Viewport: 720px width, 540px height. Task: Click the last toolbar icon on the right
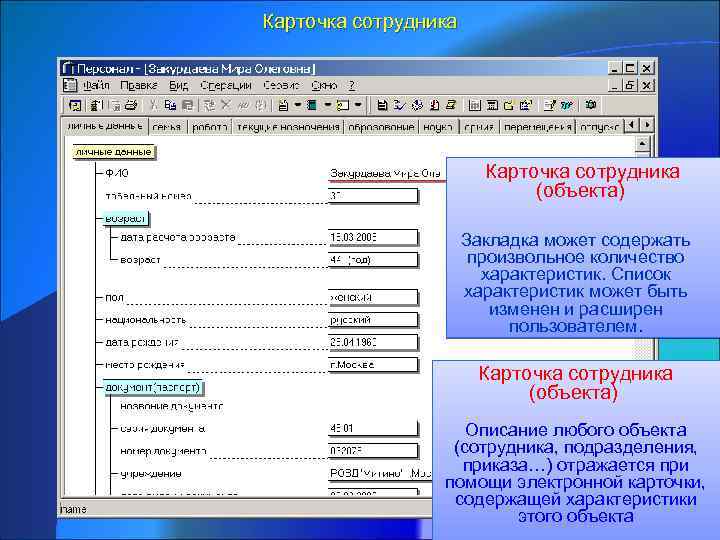pos(591,106)
